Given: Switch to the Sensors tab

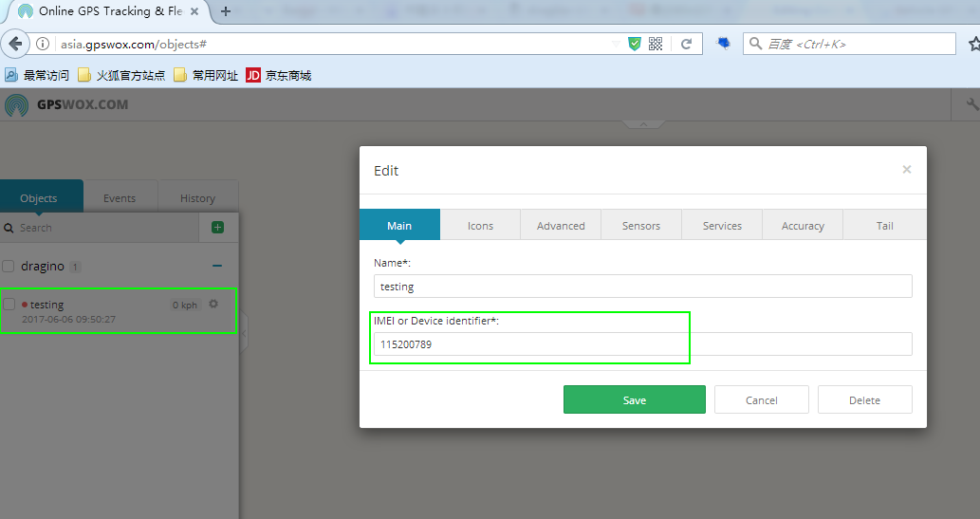Looking at the screenshot, I should [x=641, y=226].
